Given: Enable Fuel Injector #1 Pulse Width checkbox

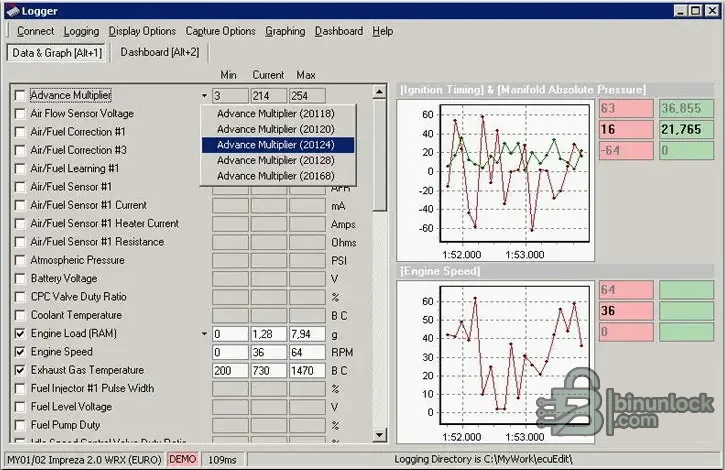Looking at the screenshot, I should (x=20, y=389).
